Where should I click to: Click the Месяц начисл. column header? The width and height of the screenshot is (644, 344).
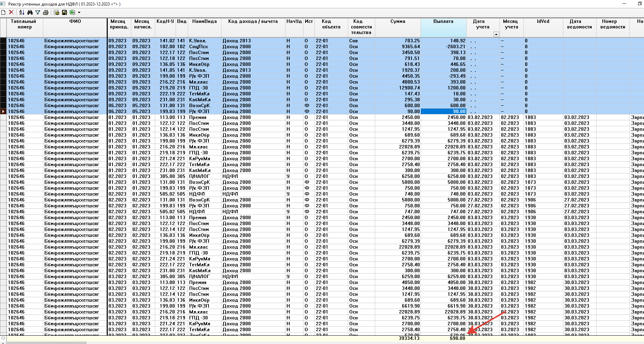click(143, 27)
